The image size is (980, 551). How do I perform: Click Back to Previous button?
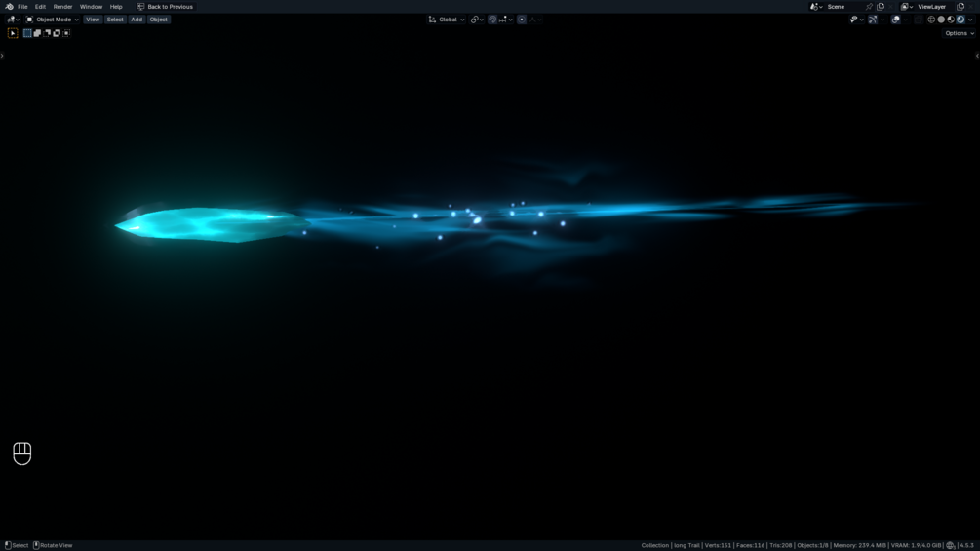165,6
